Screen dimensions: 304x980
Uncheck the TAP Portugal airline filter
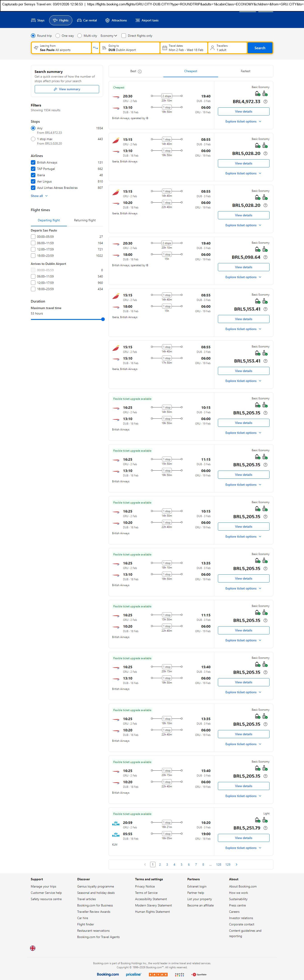pos(33,169)
